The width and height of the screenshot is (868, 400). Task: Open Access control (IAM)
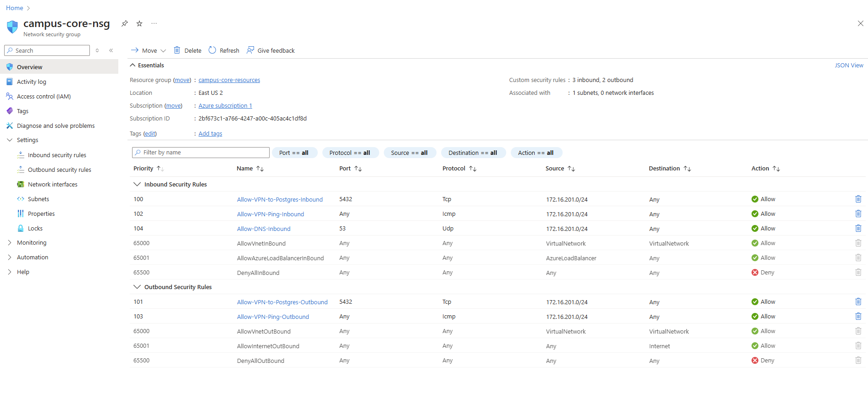click(x=59, y=96)
